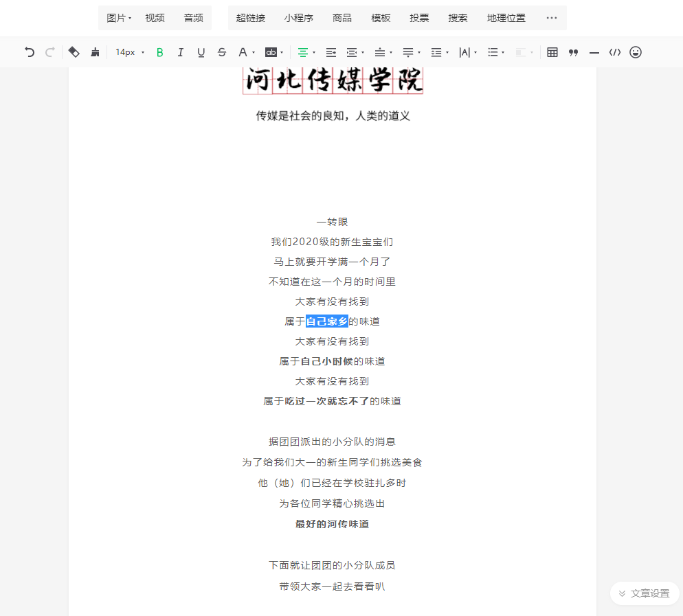Apply text background highlight color
Image resolution: width=683 pixels, height=616 pixels.
point(271,53)
